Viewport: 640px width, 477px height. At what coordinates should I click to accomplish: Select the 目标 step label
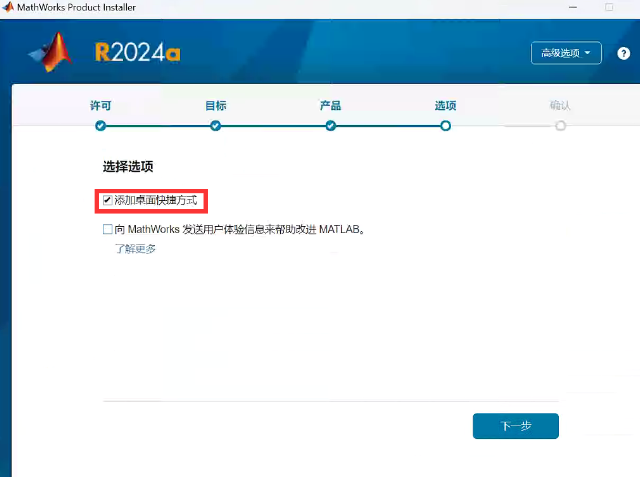[215, 105]
